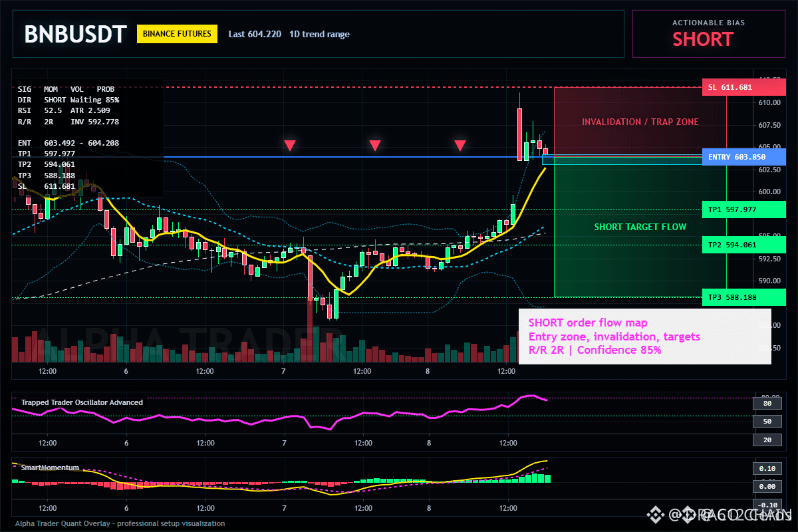Viewport: 798px width, 532px height.
Task: Click the 80 level on oscillator scale
Action: coord(767,403)
